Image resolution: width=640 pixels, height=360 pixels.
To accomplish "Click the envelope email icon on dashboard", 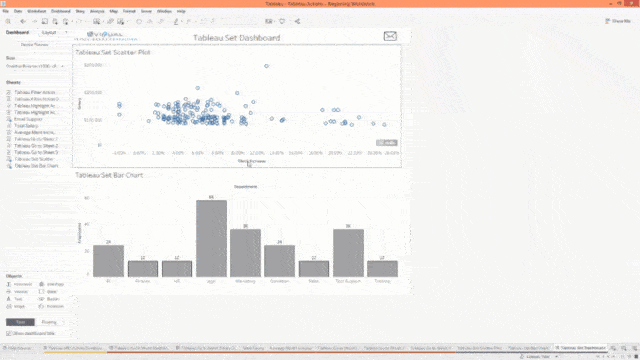I will tap(390, 36).
